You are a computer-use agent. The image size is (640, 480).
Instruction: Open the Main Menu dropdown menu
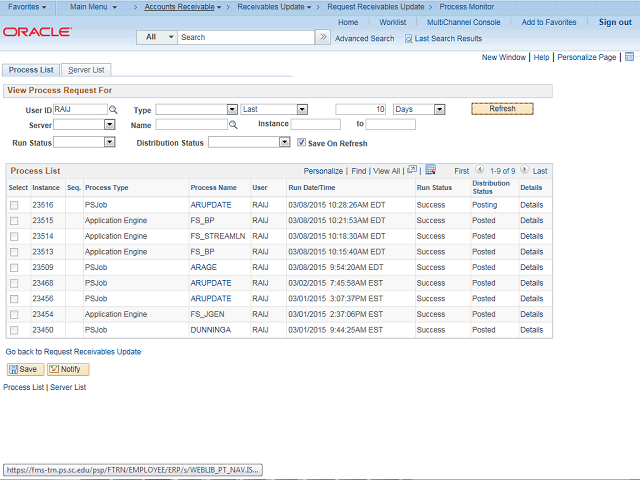click(x=93, y=7)
